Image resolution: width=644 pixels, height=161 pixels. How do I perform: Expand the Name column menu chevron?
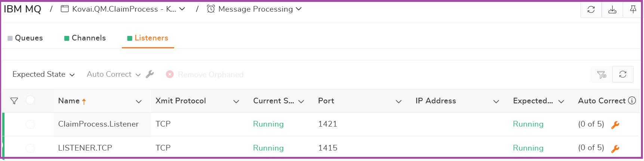139,101
